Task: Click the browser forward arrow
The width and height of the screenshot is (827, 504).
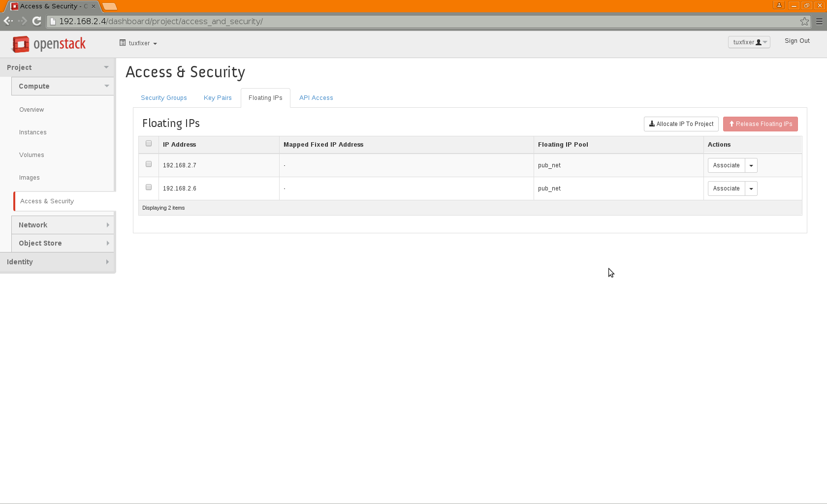Action: (x=23, y=21)
